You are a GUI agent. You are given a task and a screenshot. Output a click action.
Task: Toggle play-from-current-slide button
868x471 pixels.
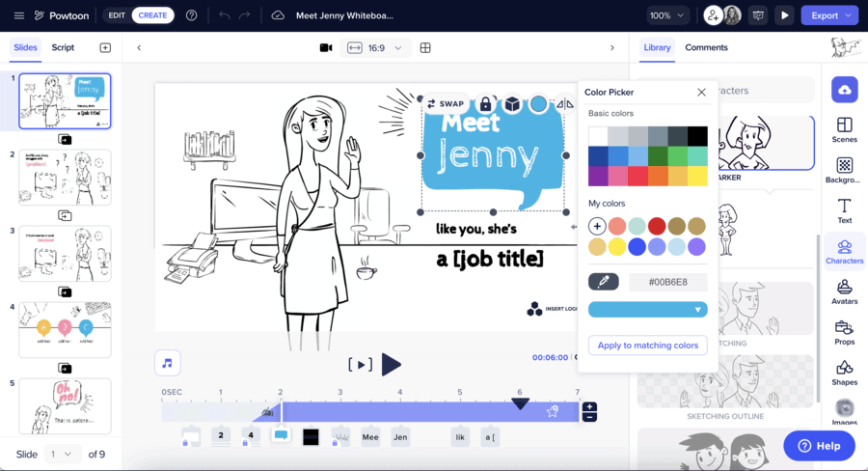coord(360,365)
